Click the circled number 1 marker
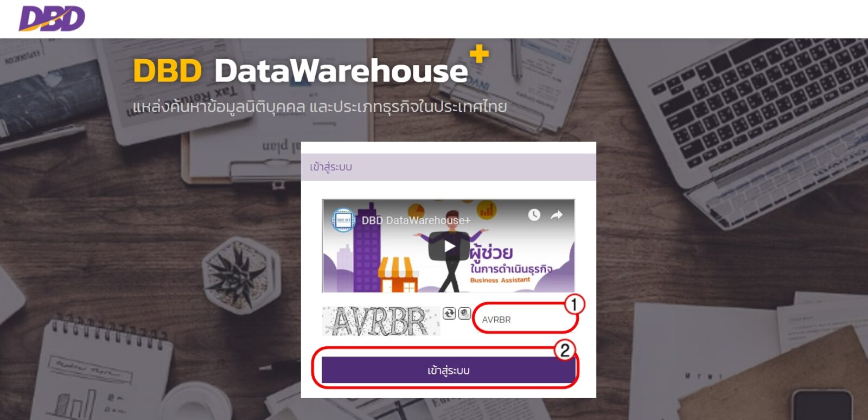 [574, 304]
